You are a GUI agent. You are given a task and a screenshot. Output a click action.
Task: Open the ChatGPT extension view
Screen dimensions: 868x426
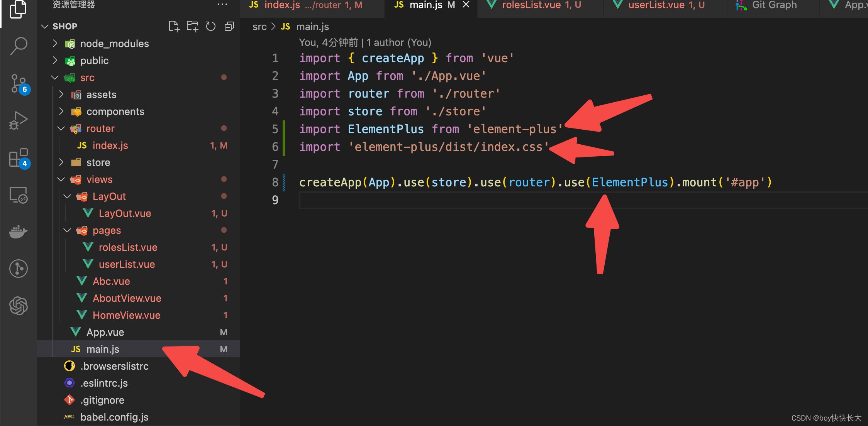tap(18, 306)
